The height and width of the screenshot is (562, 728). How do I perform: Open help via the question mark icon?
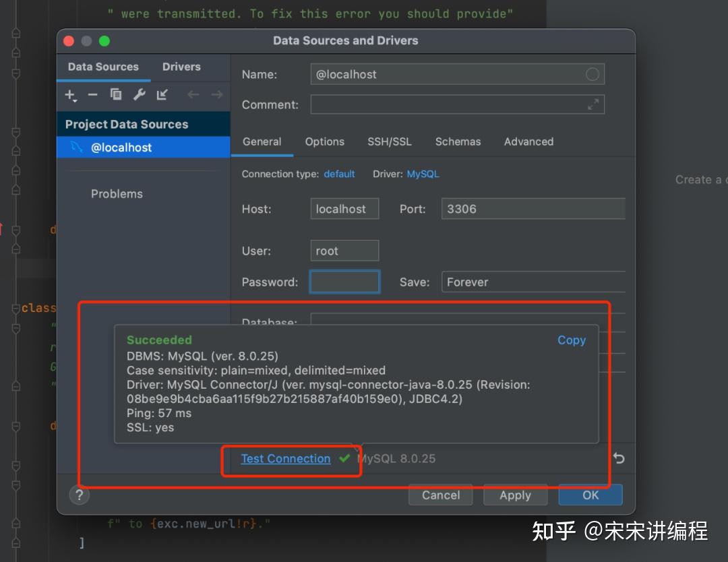[79, 495]
